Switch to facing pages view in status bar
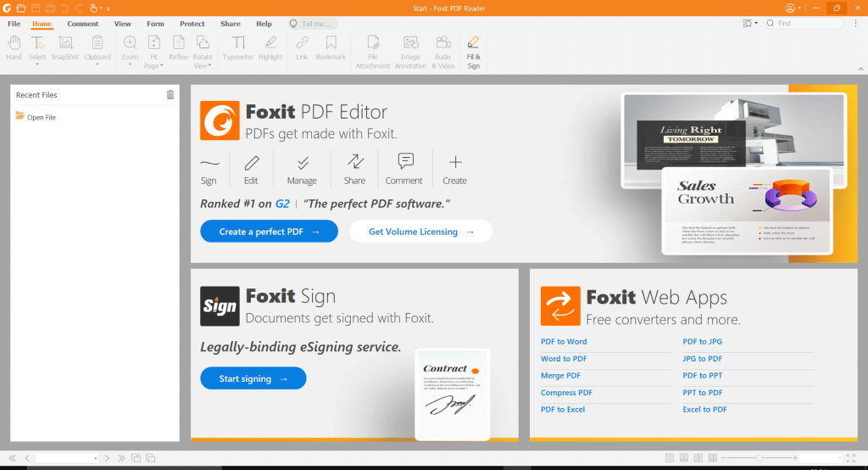This screenshot has height=470, width=868. tap(698, 458)
